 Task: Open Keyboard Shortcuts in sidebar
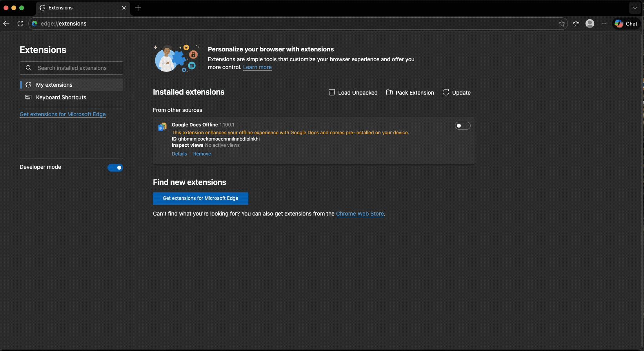tap(71, 97)
